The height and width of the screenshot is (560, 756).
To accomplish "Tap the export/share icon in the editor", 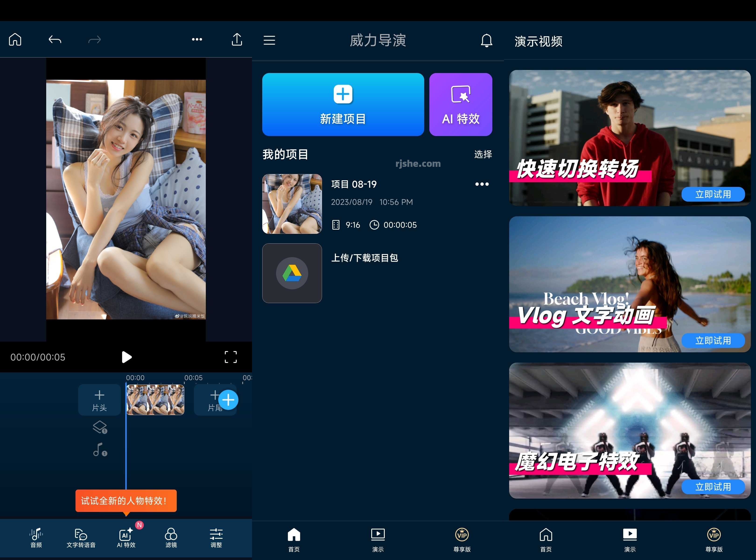I will pyautogui.click(x=237, y=39).
